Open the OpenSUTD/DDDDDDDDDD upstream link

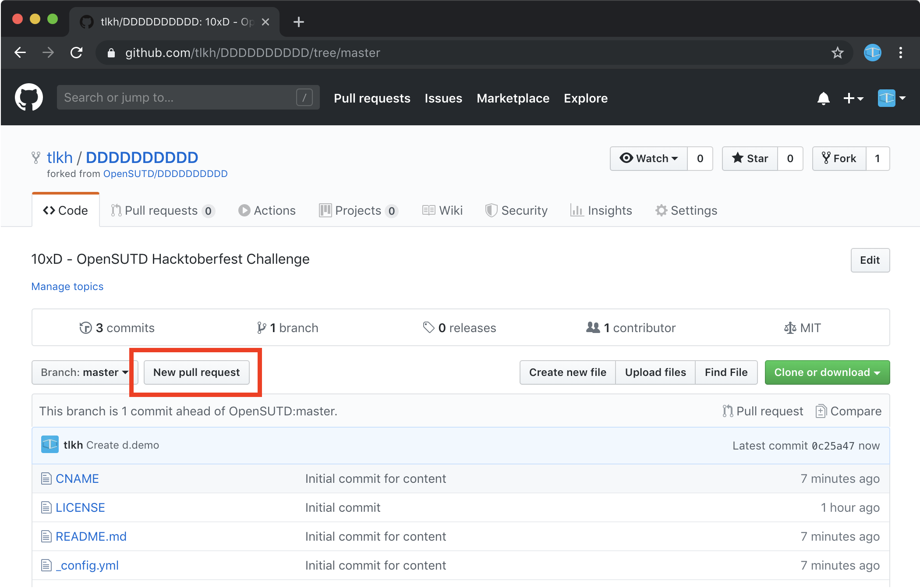pos(165,174)
